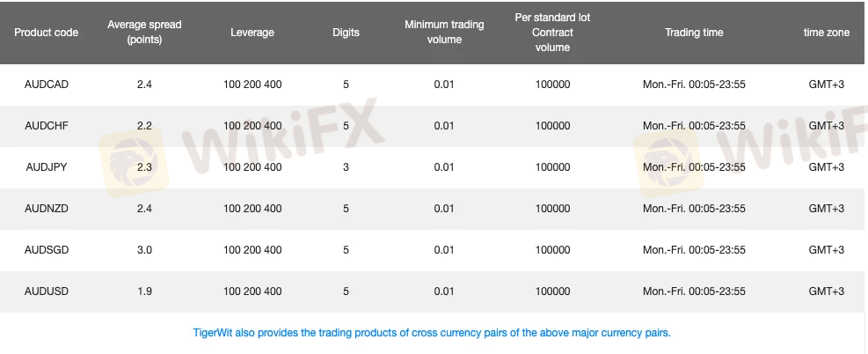Click the TigerWit cross currency pairs text
The height and width of the screenshot is (354, 868).
point(432,333)
